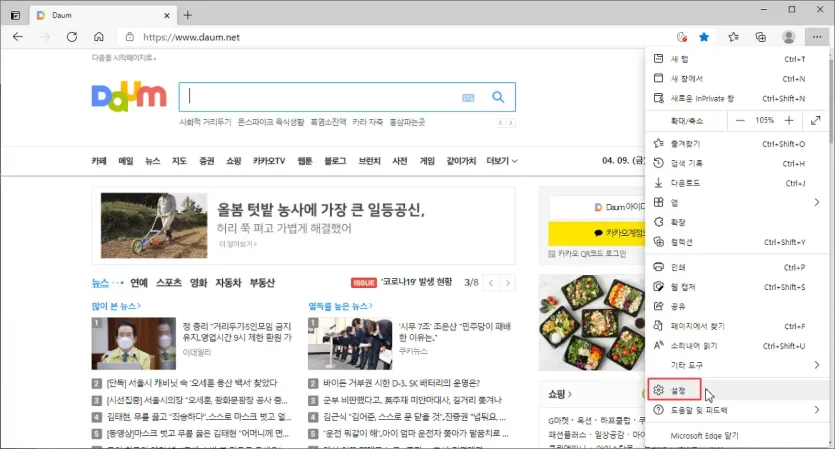Open the user profile avatar
This screenshot has height=449, width=835.
tap(789, 37)
